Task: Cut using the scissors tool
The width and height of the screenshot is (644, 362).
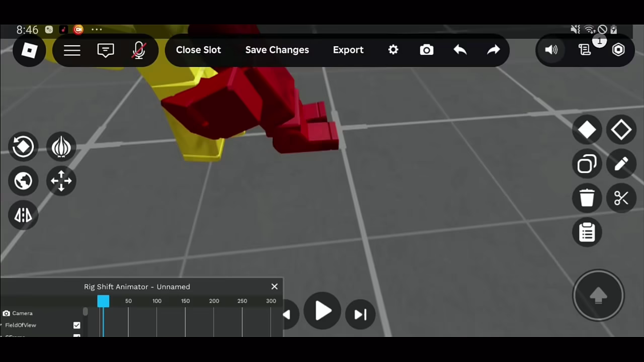Action: 621,198
